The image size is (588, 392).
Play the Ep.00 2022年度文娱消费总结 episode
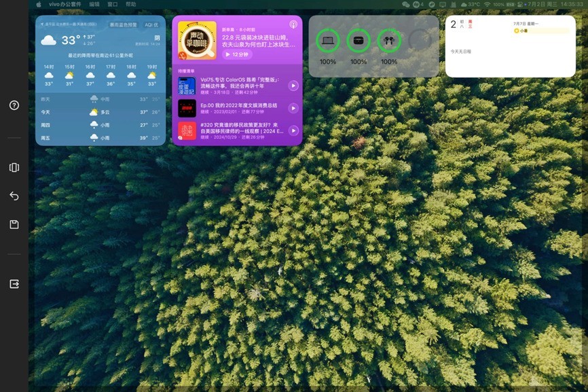coord(292,107)
